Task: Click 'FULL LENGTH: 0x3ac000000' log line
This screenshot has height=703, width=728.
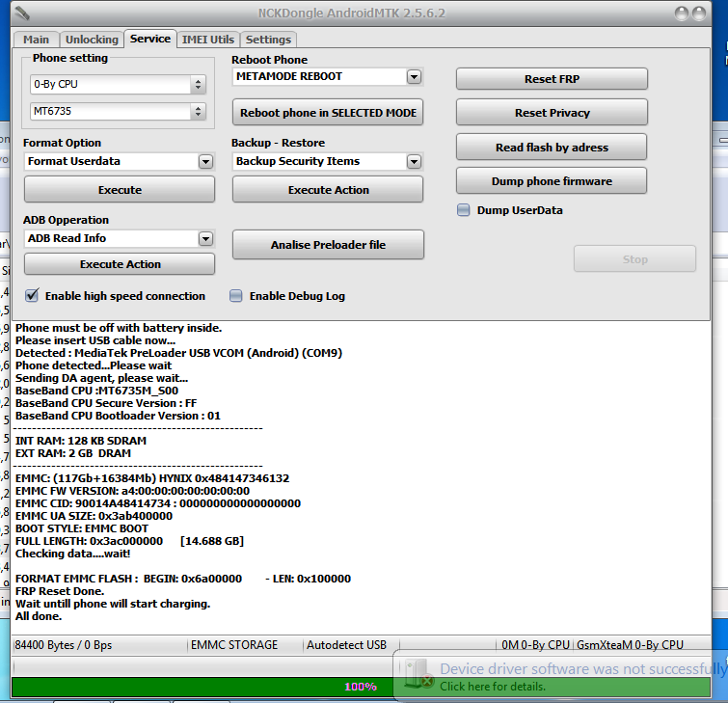Action: click(x=129, y=541)
